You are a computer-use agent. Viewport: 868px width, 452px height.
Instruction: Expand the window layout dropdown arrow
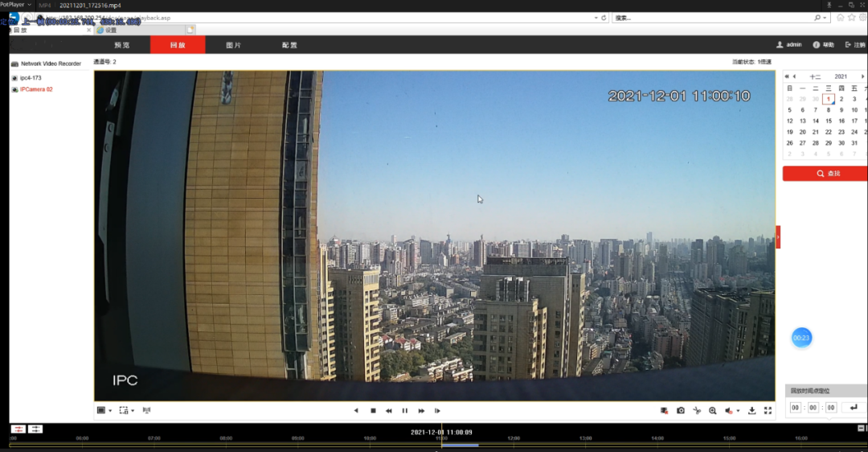110,411
